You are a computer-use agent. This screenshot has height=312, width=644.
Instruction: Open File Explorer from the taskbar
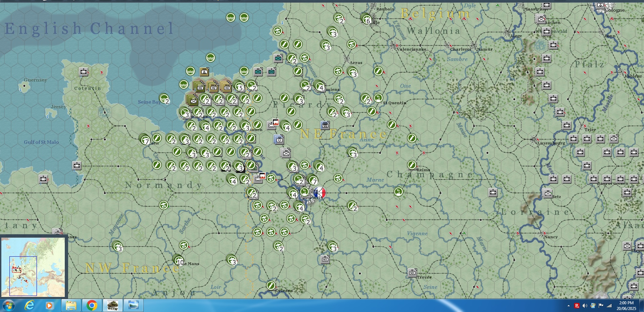click(71, 306)
